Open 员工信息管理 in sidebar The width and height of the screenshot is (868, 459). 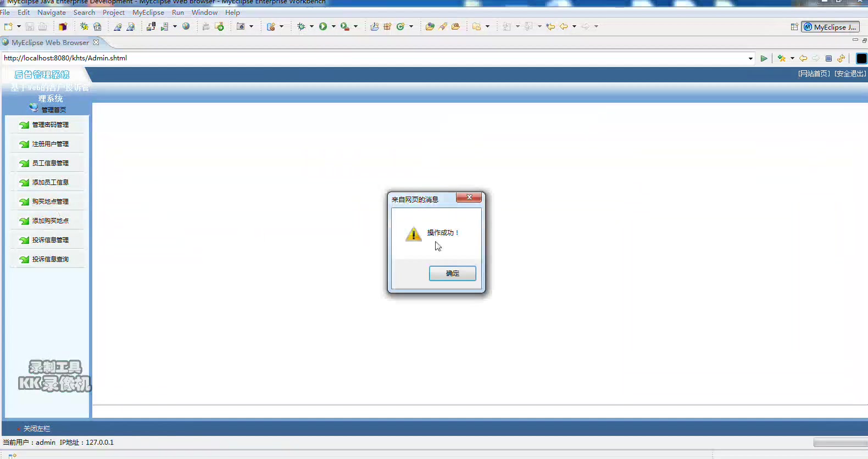(x=50, y=163)
